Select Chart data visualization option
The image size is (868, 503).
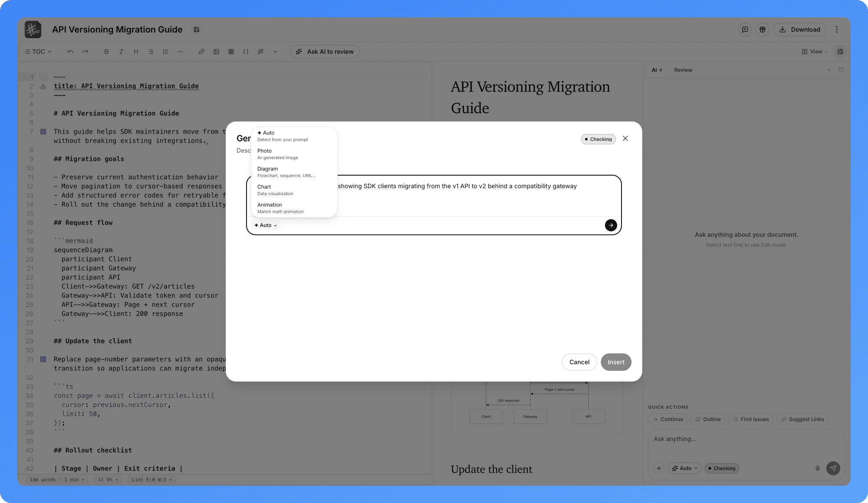pyautogui.click(x=294, y=190)
